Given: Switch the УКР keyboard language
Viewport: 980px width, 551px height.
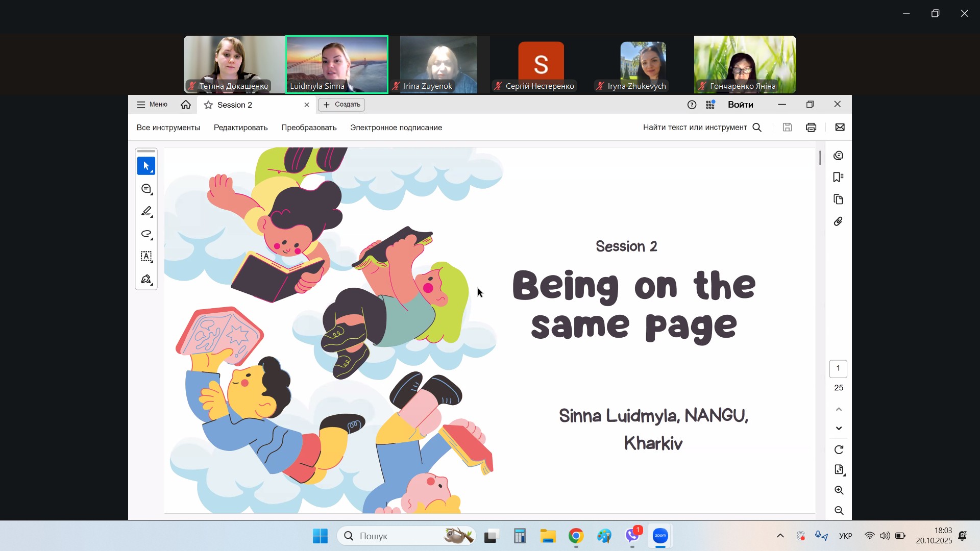Looking at the screenshot, I should click(845, 536).
